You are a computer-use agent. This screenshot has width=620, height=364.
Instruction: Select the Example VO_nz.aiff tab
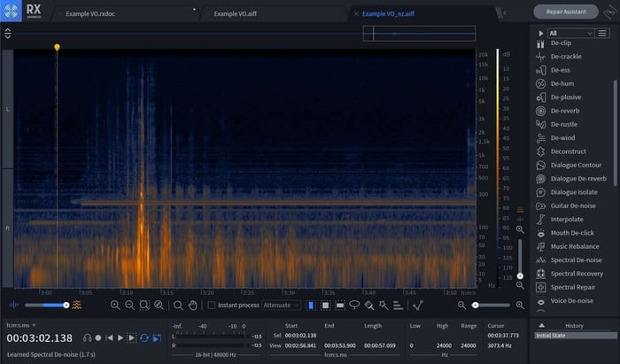[x=388, y=14]
